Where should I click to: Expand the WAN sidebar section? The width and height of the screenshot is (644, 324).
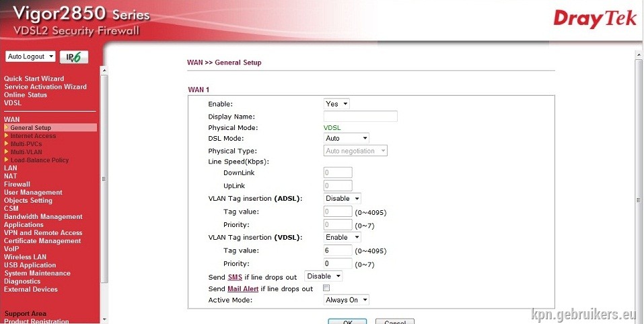point(11,120)
